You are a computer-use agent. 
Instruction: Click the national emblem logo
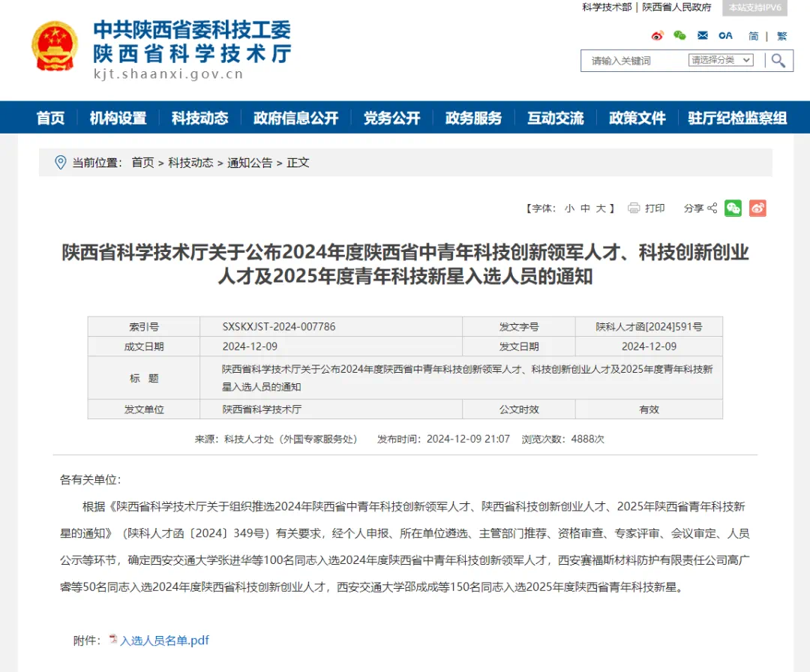click(55, 46)
